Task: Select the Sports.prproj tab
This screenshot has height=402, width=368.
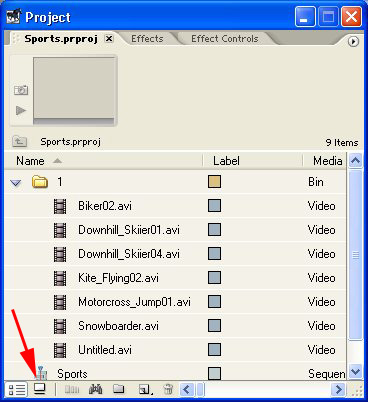Action: pyautogui.click(x=61, y=39)
